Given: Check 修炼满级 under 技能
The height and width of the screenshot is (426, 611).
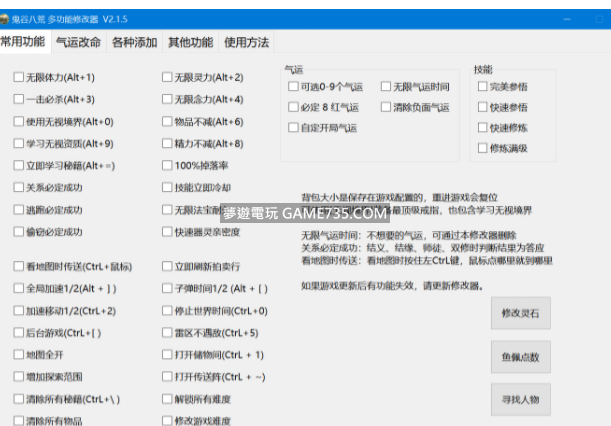Looking at the screenshot, I should coord(482,148).
